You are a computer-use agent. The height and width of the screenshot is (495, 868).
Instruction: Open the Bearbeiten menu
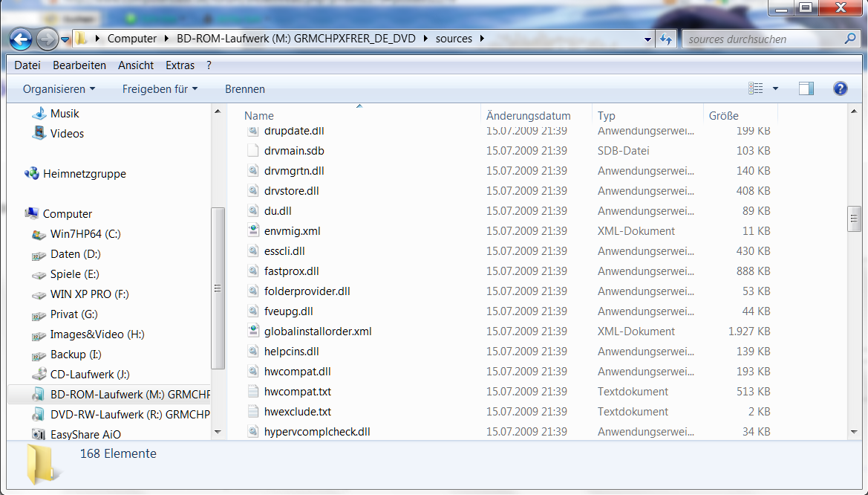79,65
